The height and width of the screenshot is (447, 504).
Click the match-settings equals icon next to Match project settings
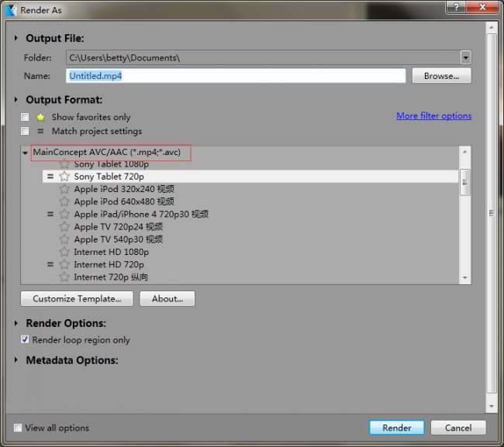(x=40, y=131)
